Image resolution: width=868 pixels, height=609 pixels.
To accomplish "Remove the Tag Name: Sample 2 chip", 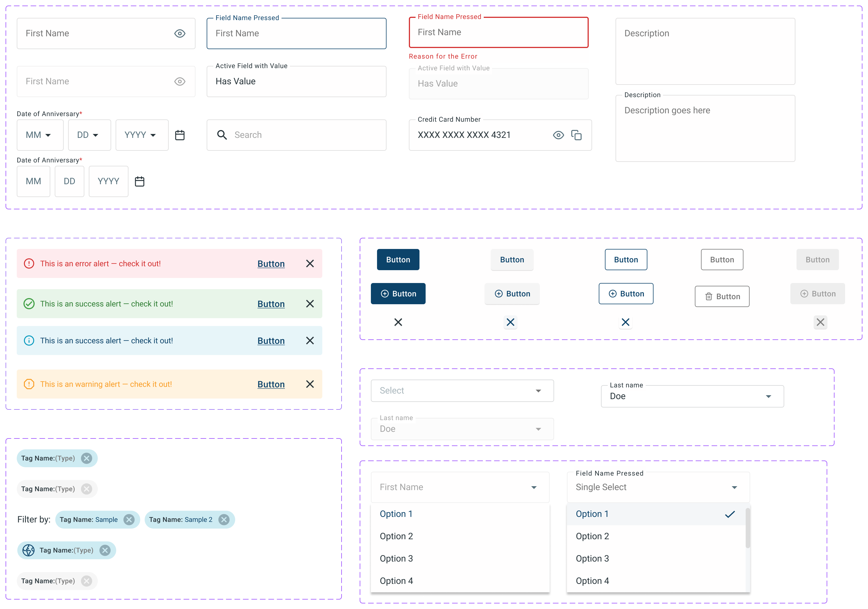I will pyautogui.click(x=224, y=519).
